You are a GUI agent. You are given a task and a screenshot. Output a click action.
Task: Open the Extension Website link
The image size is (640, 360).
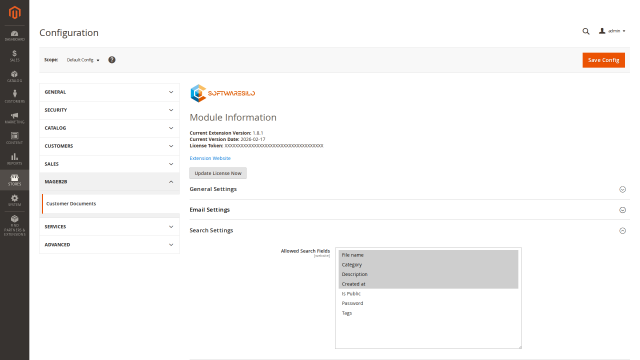click(210, 158)
